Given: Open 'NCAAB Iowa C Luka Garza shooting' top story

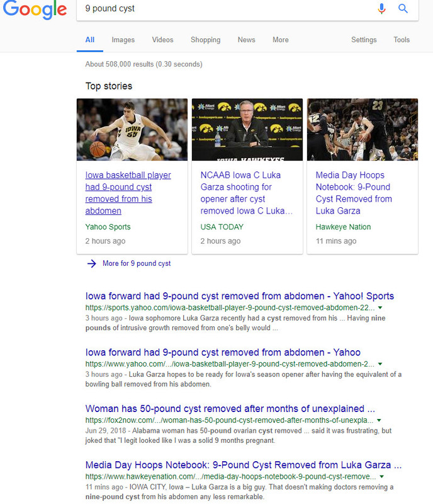Looking at the screenshot, I should pyautogui.click(x=246, y=193).
